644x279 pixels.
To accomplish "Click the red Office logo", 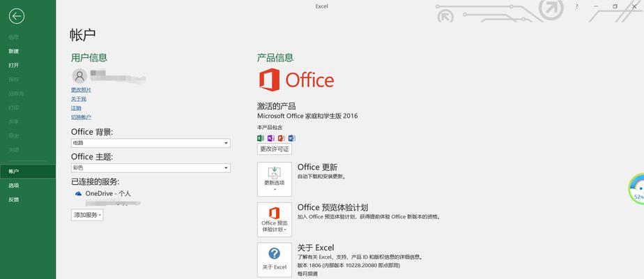I will click(296, 80).
